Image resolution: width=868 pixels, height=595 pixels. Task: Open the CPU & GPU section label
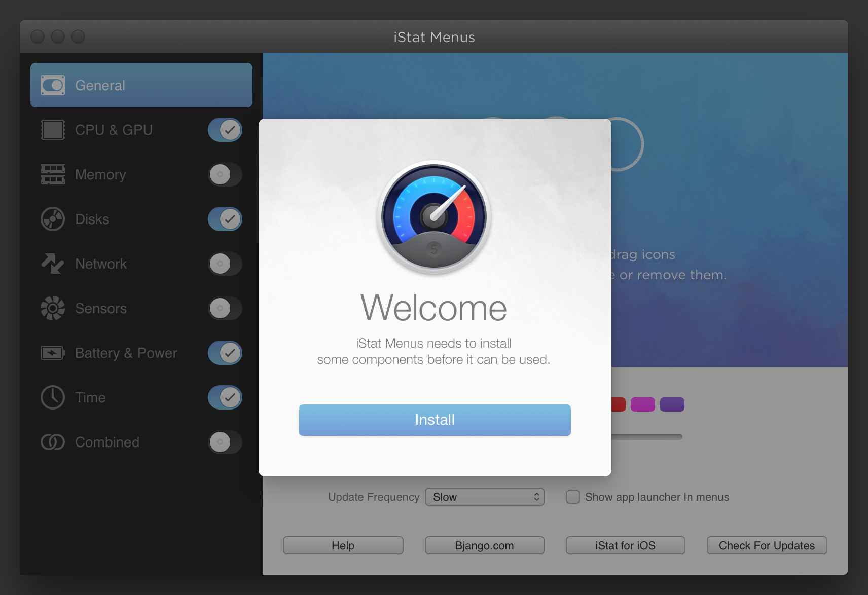[x=114, y=130]
